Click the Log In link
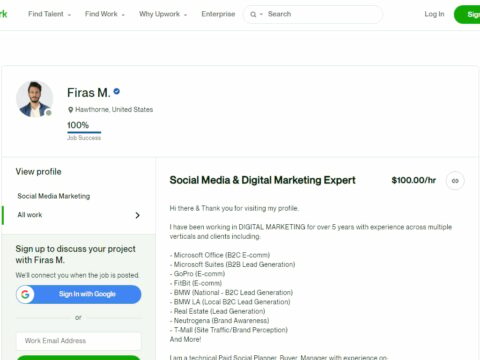This screenshot has height=360, width=480. (x=434, y=14)
